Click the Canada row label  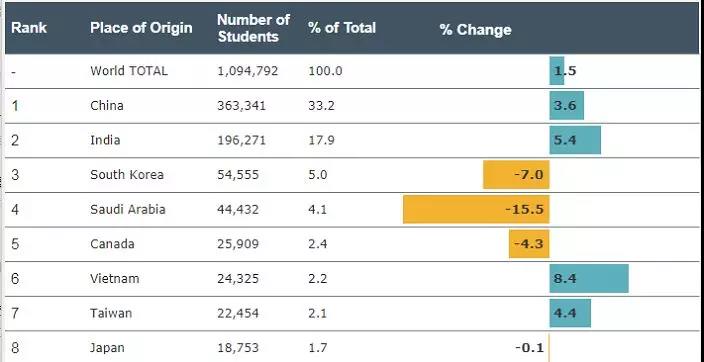pos(112,244)
